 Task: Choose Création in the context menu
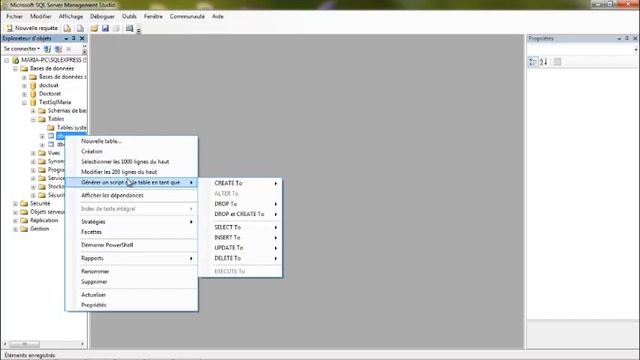click(131, 151)
